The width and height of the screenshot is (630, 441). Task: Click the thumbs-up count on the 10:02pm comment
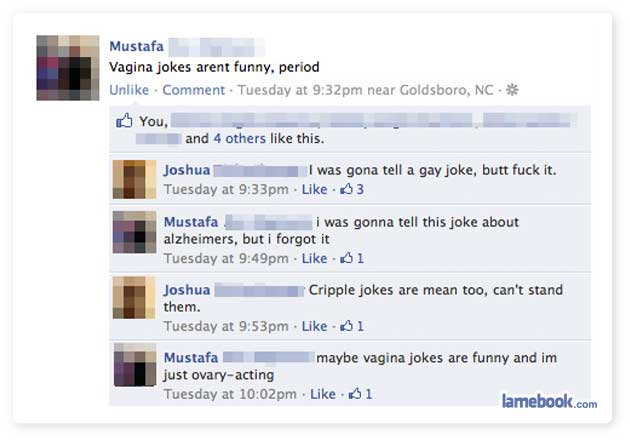pyautogui.click(x=360, y=394)
